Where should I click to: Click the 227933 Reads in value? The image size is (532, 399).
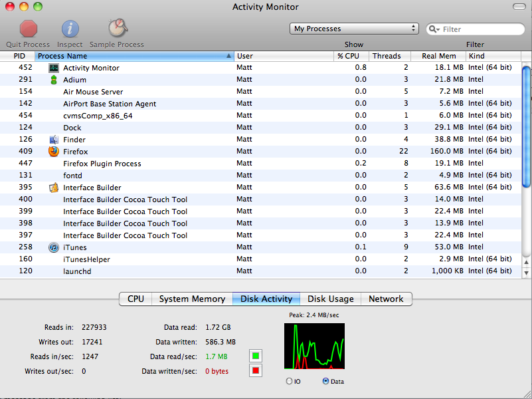[x=94, y=327]
